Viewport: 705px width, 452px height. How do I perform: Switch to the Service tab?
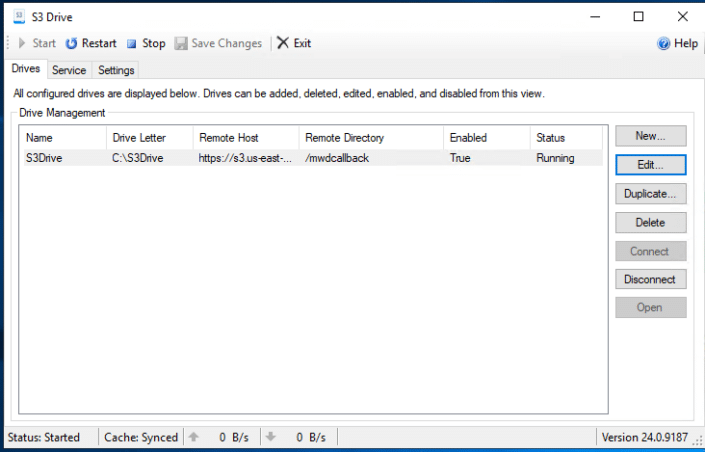point(69,70)
